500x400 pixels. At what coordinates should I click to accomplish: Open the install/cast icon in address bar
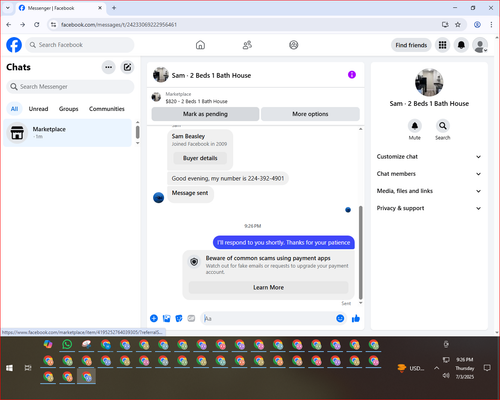pos(445,24)
